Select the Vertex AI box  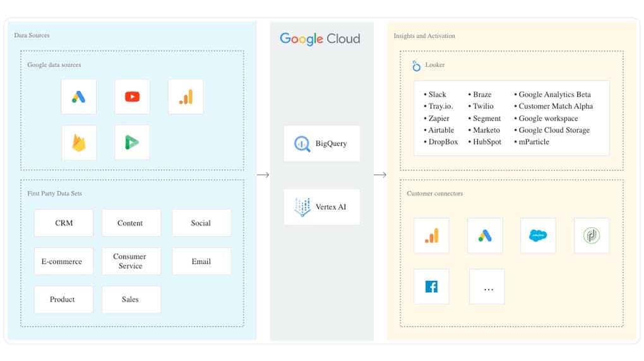[321, 207]
